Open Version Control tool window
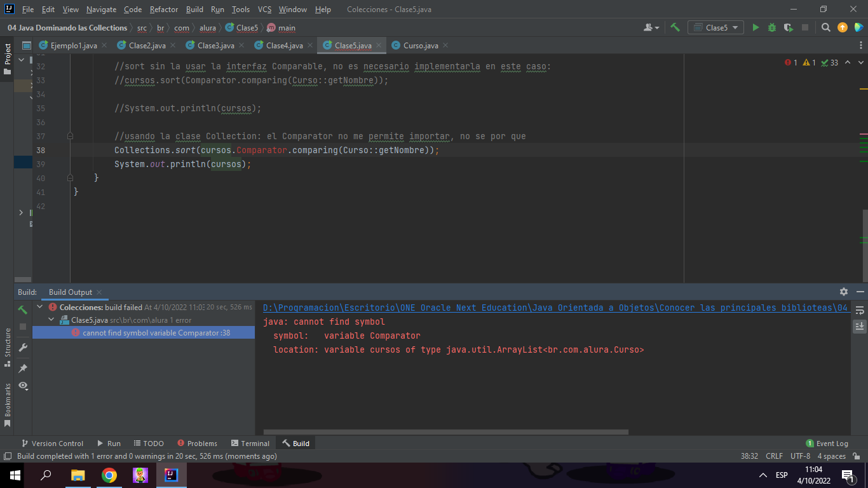Image resolution: width=868 pixels, height=488 pixels. pos(53,444)
